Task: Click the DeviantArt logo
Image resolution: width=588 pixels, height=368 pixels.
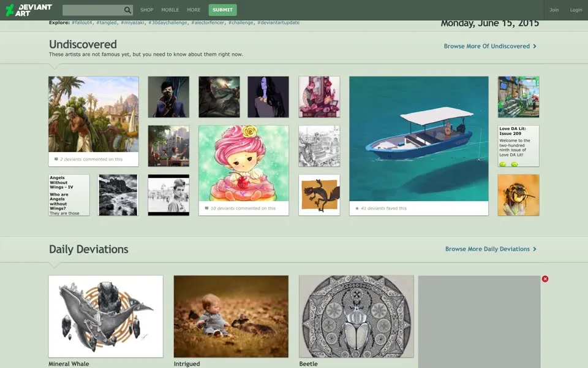Action: 29,10
